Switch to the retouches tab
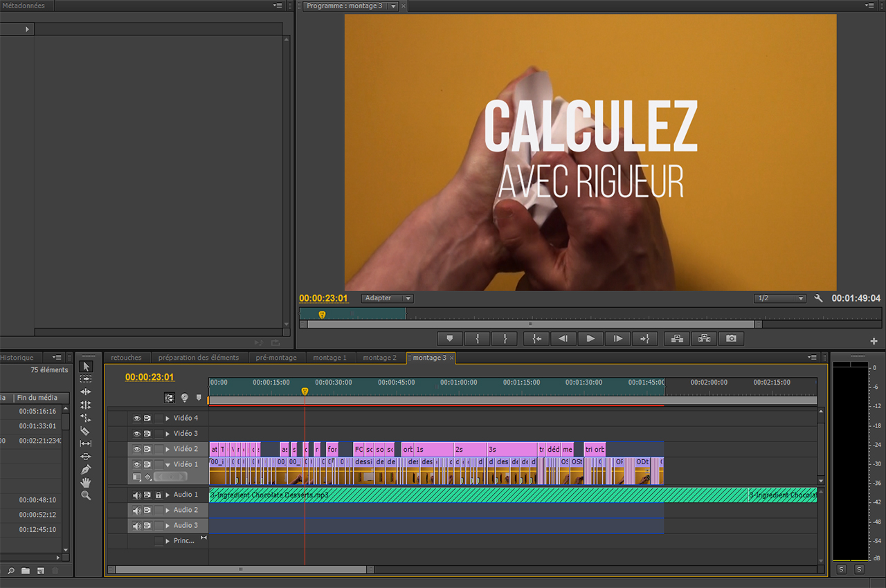The height and width of the screenshot is (588, 886). point(126,358)
